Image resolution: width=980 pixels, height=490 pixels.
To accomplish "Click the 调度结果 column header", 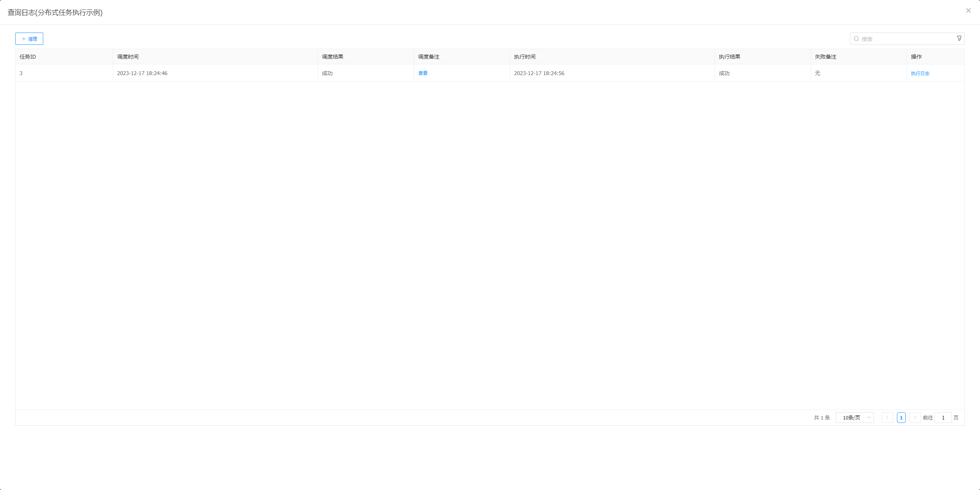I will (332, 57).
